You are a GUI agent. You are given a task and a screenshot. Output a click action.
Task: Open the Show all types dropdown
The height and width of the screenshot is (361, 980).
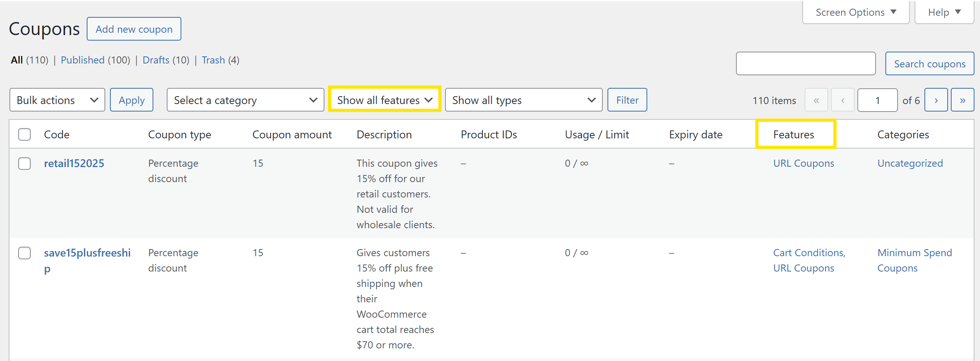pos(523,100)
